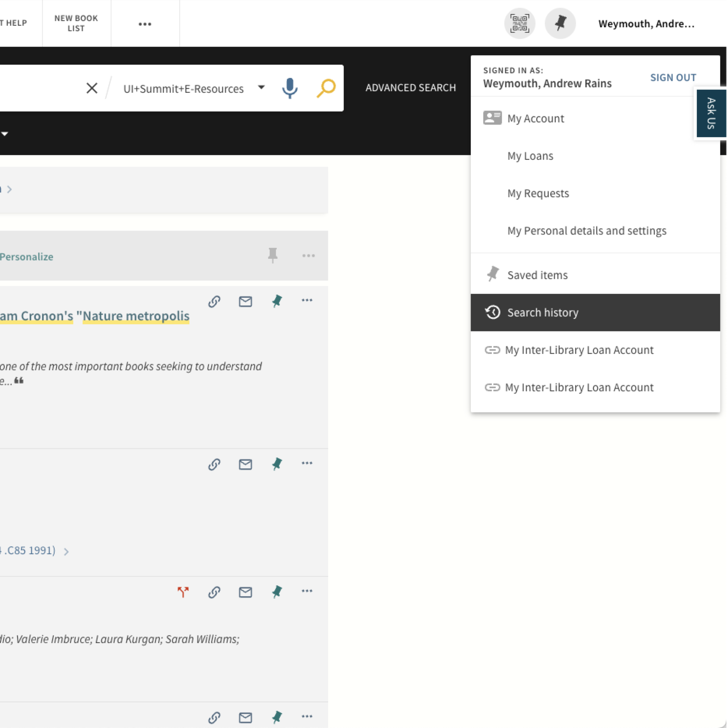Screen dimensions: 728x728
Task: Email the bottom-most result
Action: [245, 717]
